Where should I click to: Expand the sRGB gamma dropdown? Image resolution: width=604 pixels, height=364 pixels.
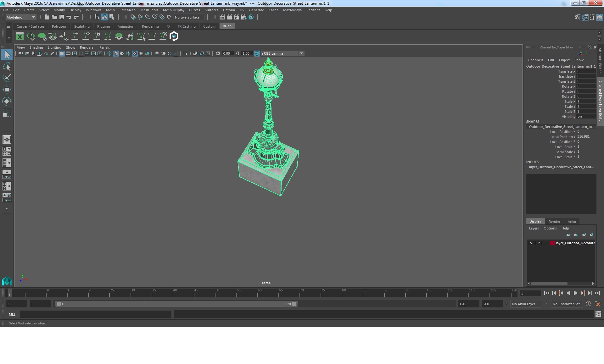pos(301,53)
